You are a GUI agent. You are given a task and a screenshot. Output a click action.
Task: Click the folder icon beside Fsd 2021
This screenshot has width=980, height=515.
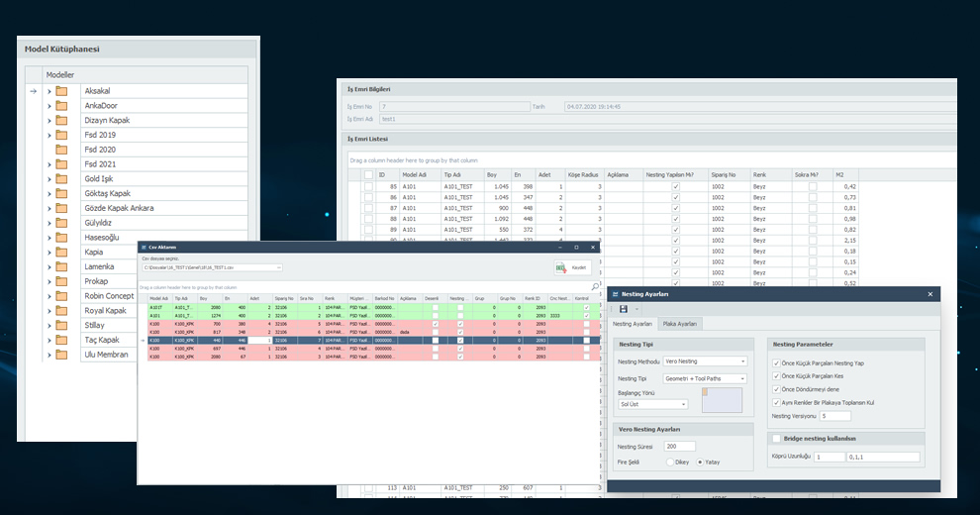[x=61, y=164]
